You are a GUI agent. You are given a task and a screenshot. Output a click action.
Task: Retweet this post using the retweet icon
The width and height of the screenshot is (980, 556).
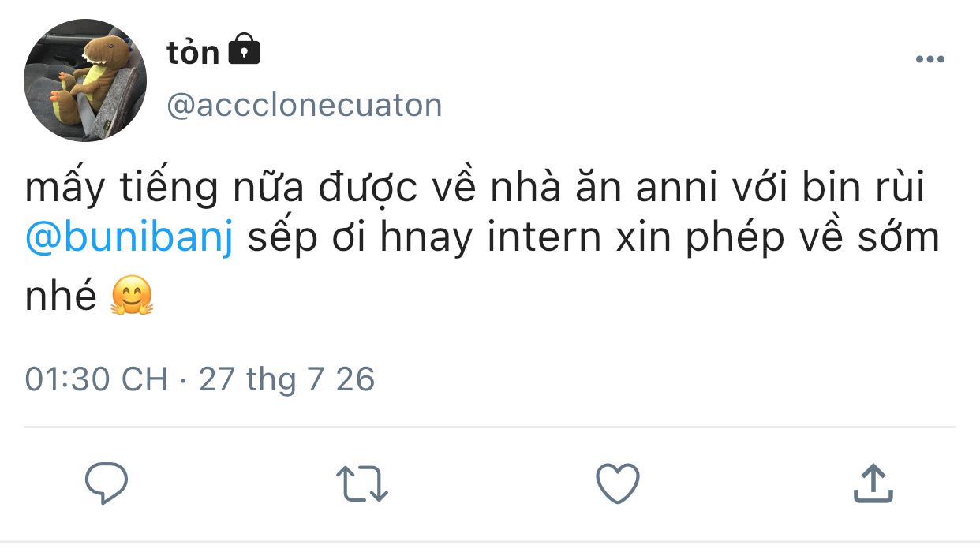(x=362, y=483)
